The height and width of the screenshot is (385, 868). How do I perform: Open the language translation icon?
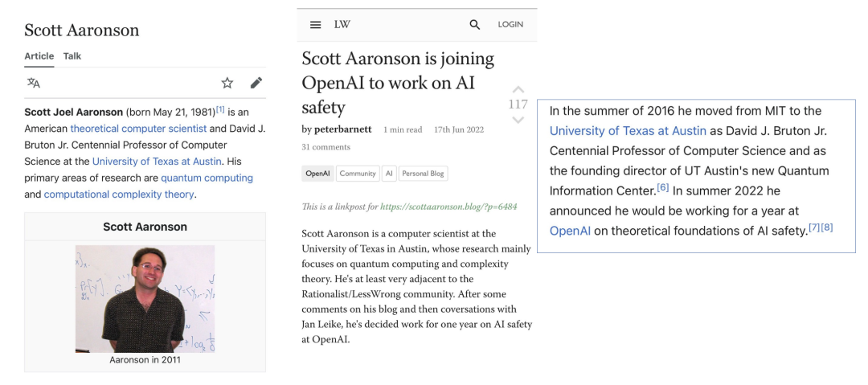(33, 83)
